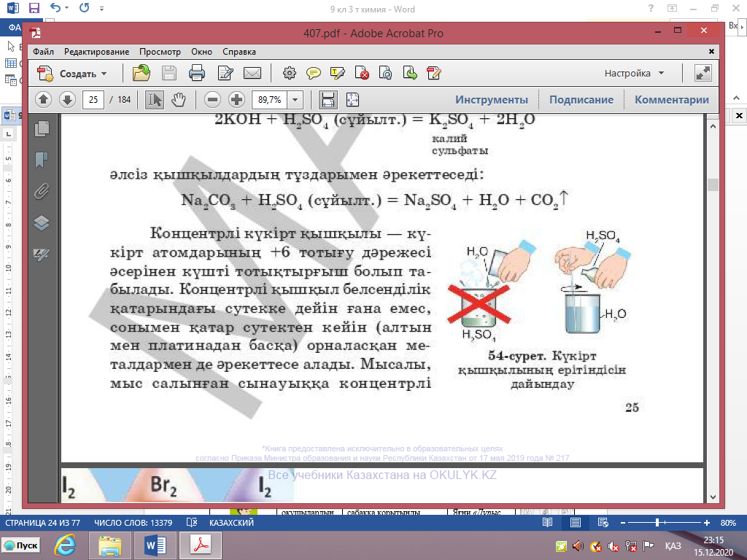Open the signatures panel
Viewport: 747px width, 560px height.
pyautogui.click(x=42, y=254)
